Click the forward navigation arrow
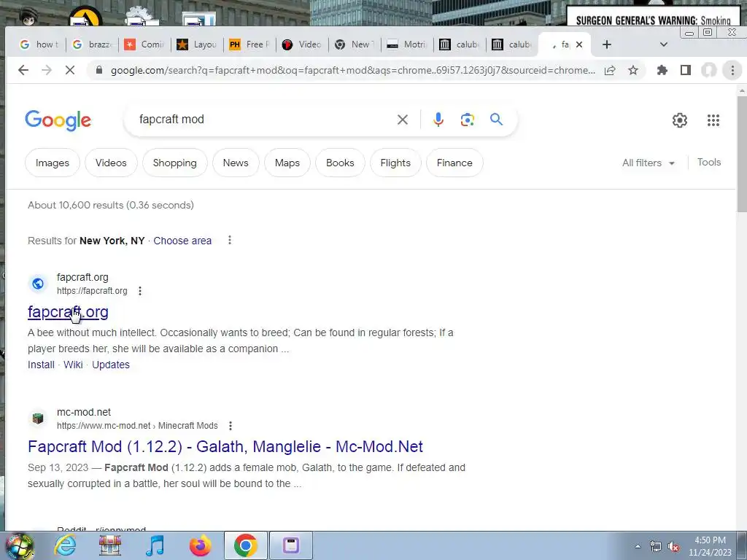This screenshot has width=747, height=560. [46, 71]
